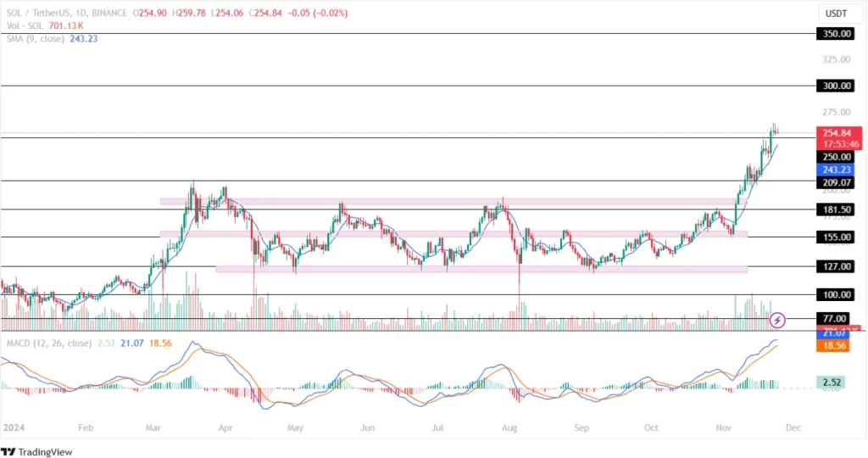The width and height of the screenshot is (868, 458).
Task: Click the Sep label on time axis
Action: pyautogui.click(x=581, y=427)
